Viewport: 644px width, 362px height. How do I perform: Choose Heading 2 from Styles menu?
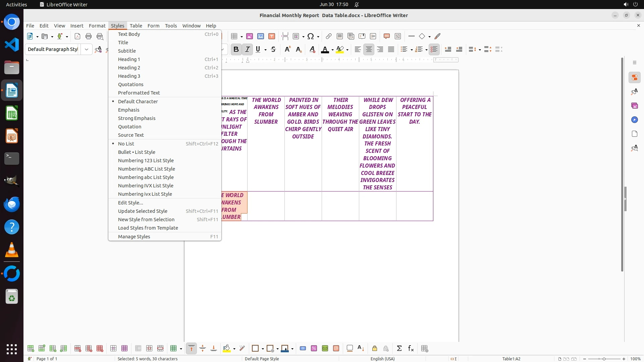(129, 68)
